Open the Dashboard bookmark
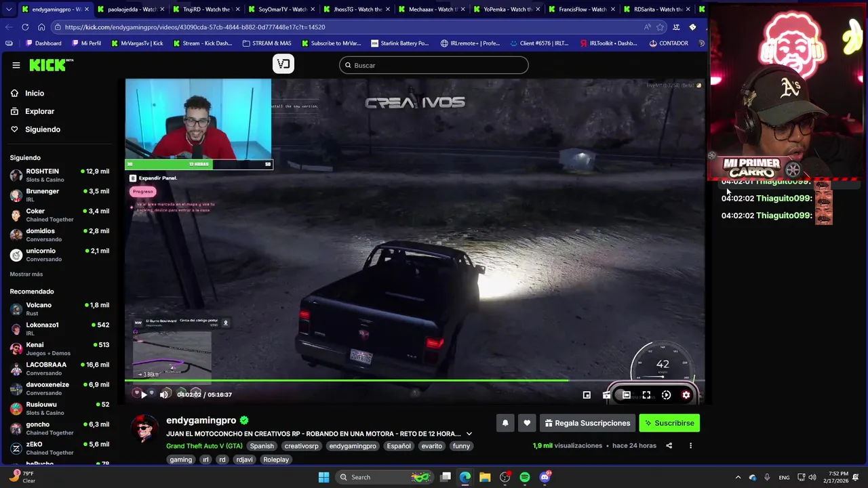 [x=43, y=43]
